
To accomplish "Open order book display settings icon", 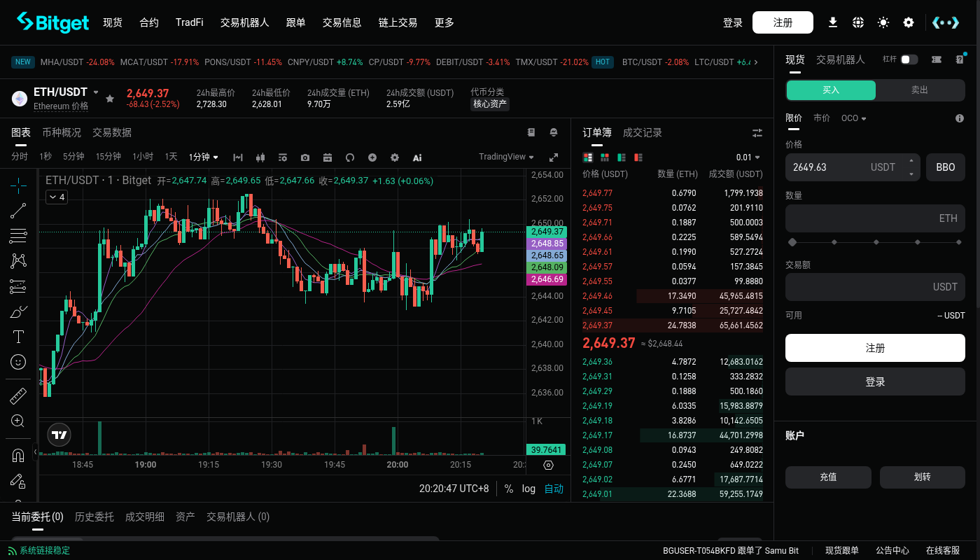I will (757, 133).
